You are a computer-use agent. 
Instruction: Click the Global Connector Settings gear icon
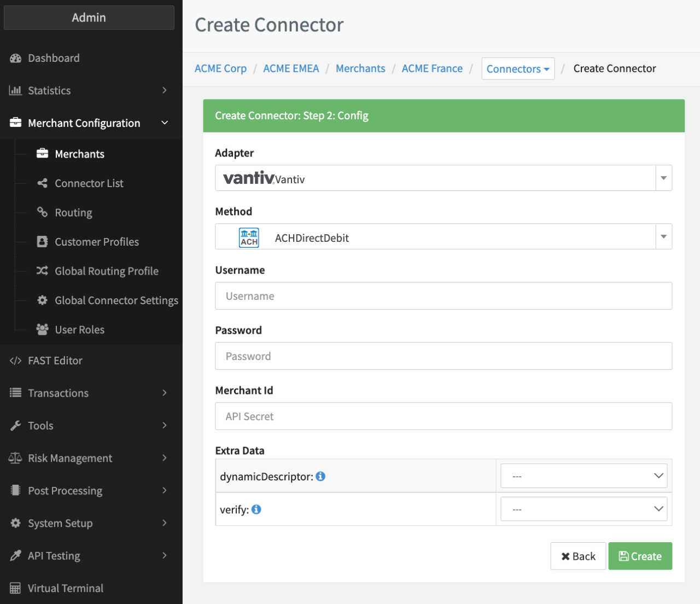click(x=42, y=300)
